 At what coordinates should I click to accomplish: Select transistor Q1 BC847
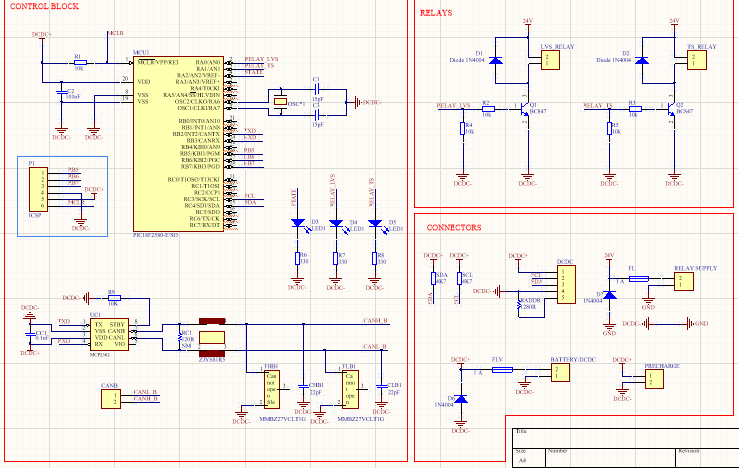(x=525, y=109)
